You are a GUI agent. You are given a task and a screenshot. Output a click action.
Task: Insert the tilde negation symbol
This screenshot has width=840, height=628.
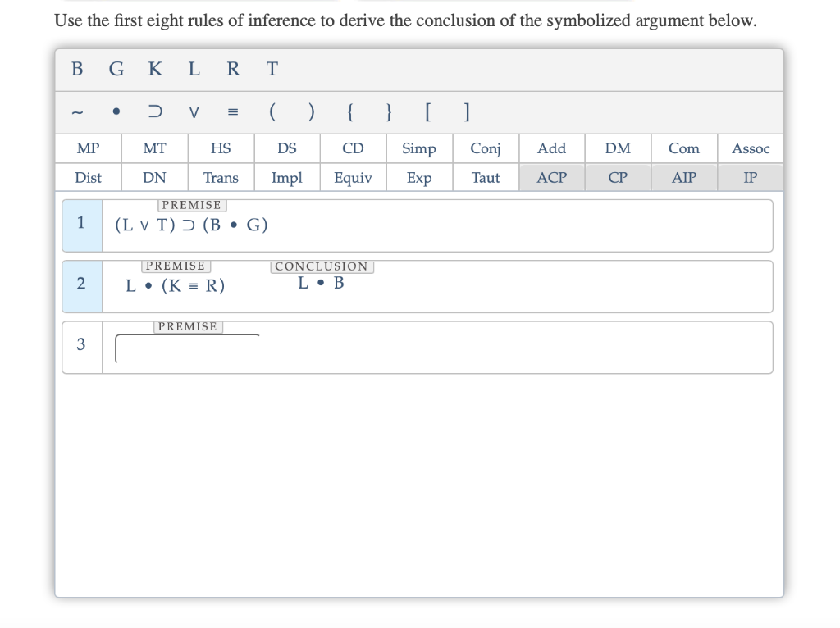pyautogui.click(x=79, y=112)
